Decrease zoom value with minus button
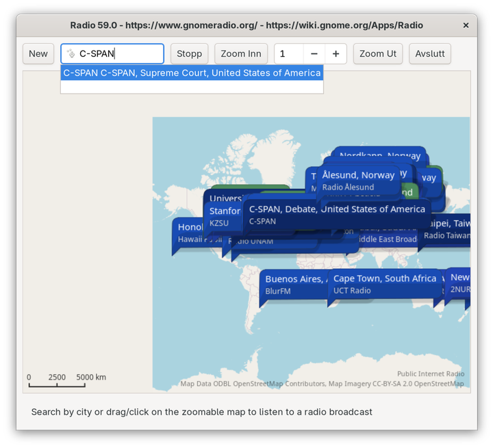This screenshot has width=493, height=448. tap(314, 54)
